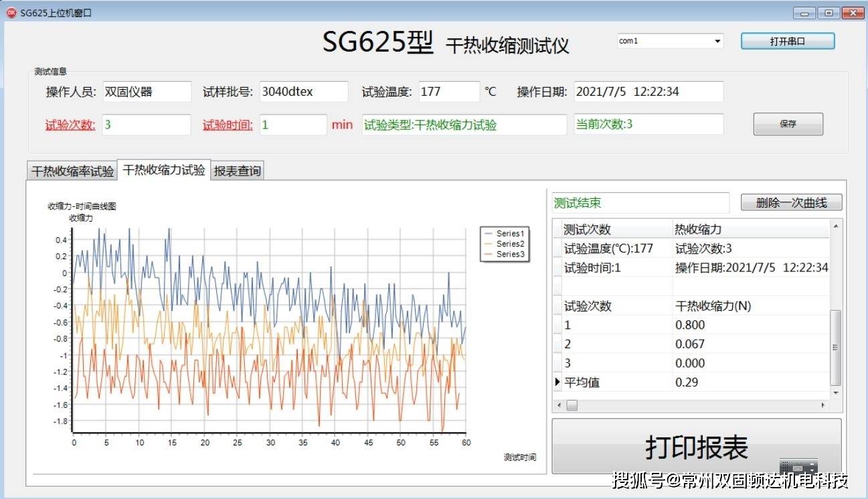
Task: Open the com1 serial port dropdown
Action: (x=717, y=41)
